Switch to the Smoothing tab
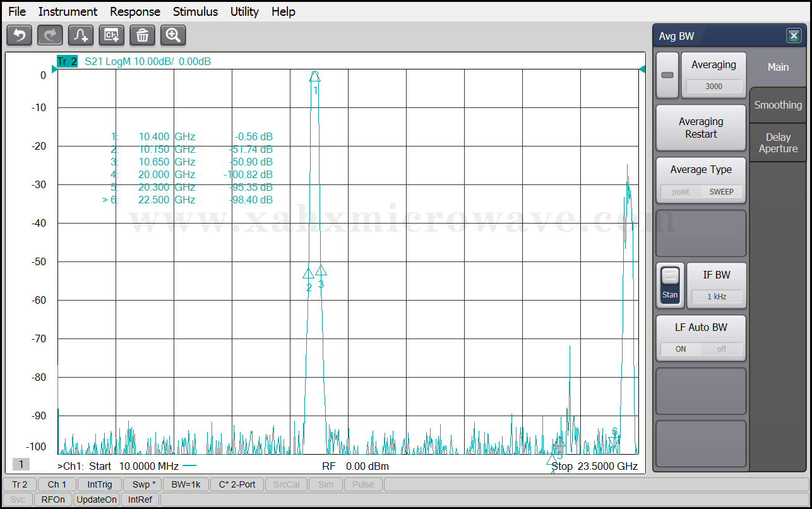This screenshot has width=812, height=509. (778, 105)
